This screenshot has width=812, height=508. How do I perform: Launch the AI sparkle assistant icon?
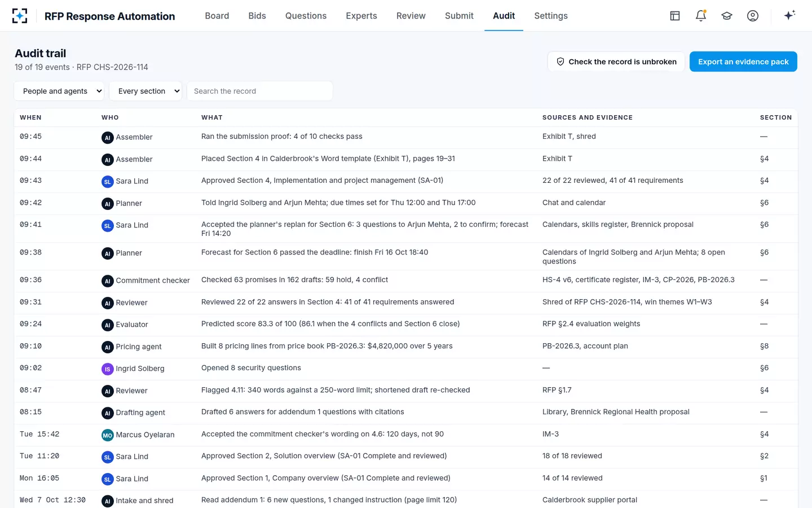(789, 15)
